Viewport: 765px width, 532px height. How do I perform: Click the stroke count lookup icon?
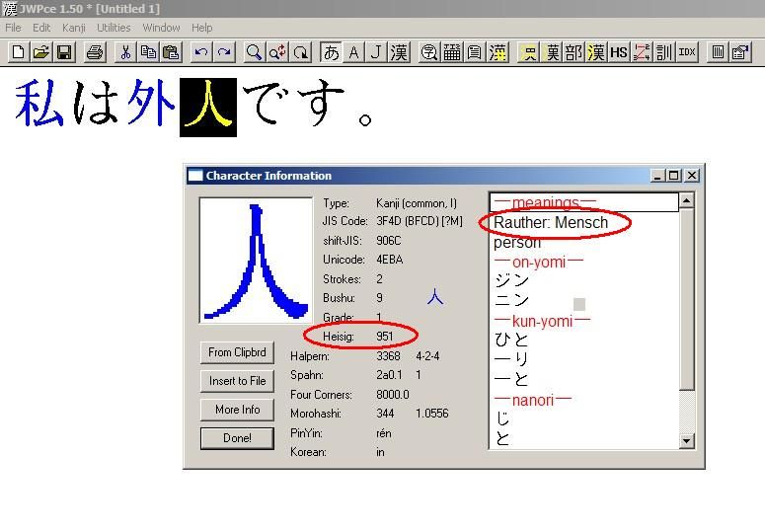641,51
